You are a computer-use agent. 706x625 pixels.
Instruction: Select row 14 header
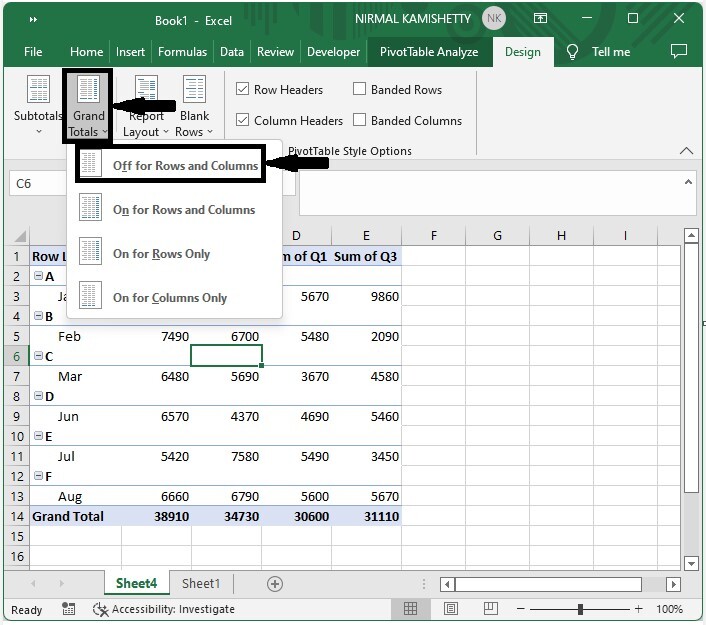pos(17,516)
